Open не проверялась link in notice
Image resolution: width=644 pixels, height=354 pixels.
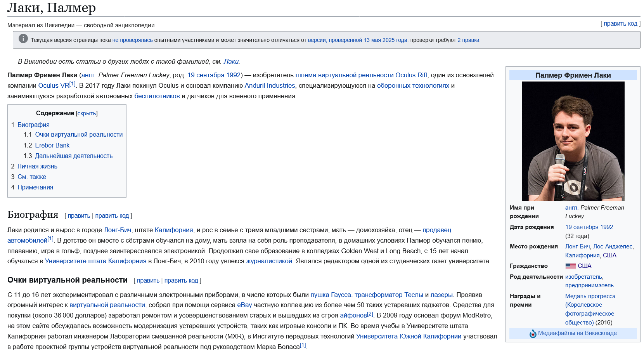132,40
